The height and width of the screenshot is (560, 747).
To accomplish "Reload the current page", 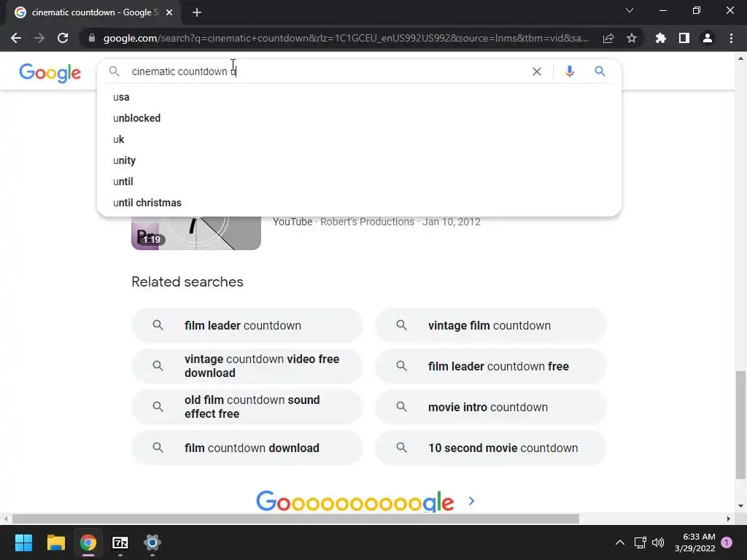I will pyautogui.click(x=63, y=38).
